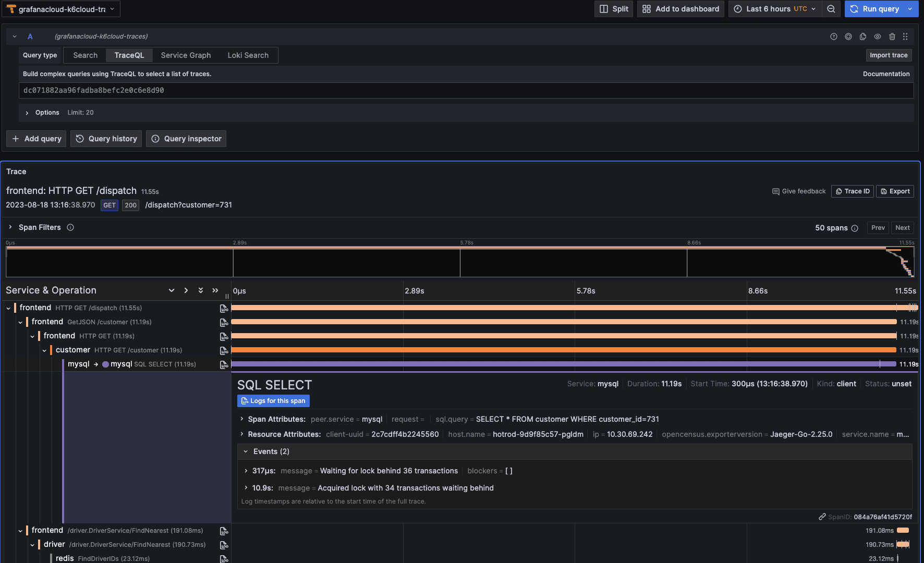This screenshot has height=563, width=924.
Task: Switch to the Search tab
Action: pyautogui.click(x=84, y=55)
